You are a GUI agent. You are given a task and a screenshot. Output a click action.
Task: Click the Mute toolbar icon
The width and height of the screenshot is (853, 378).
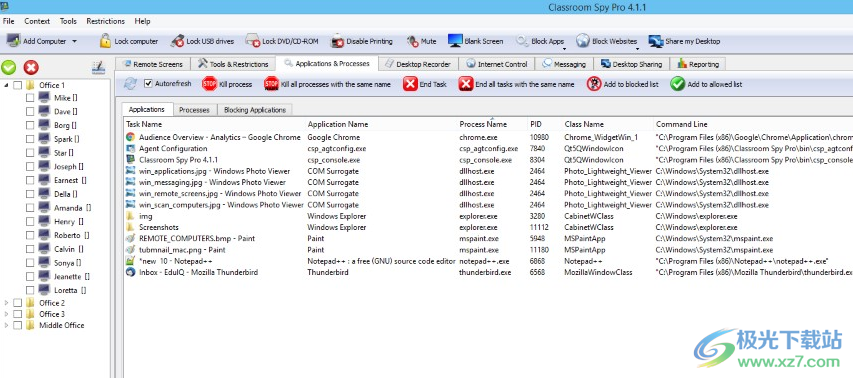(x=413, y=41)
